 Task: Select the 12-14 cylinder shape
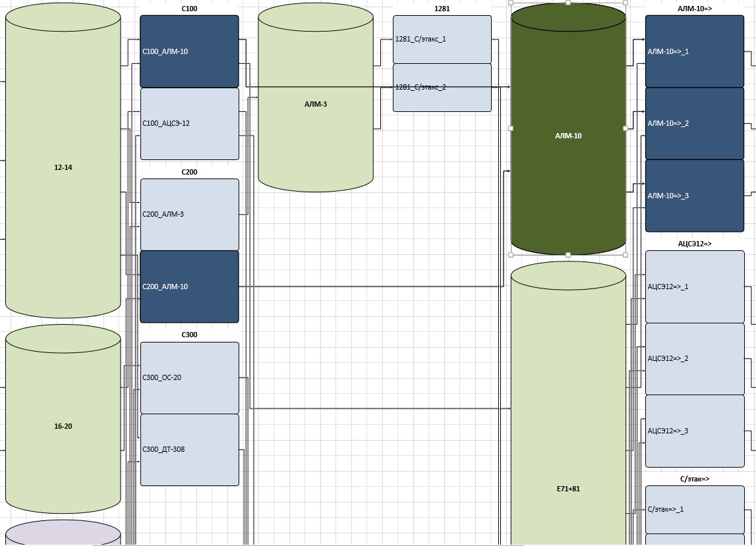pyautogui.click(x=63, y=198)
